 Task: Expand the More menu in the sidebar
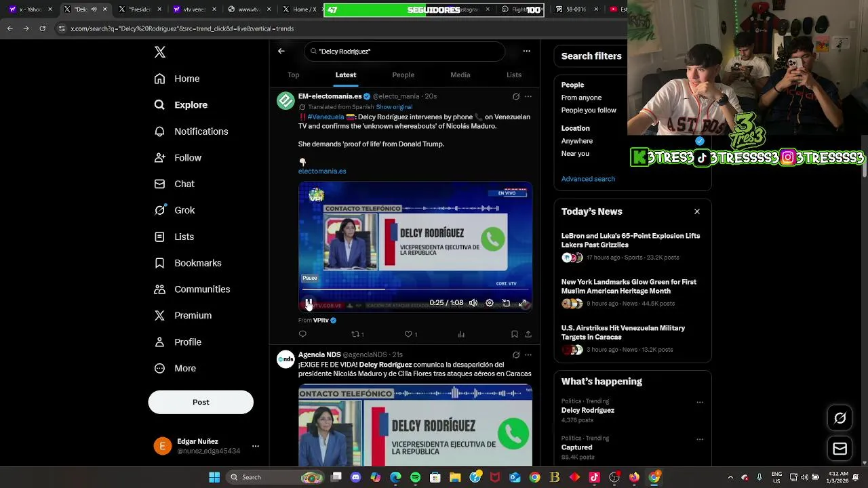(x=175, y=369)
